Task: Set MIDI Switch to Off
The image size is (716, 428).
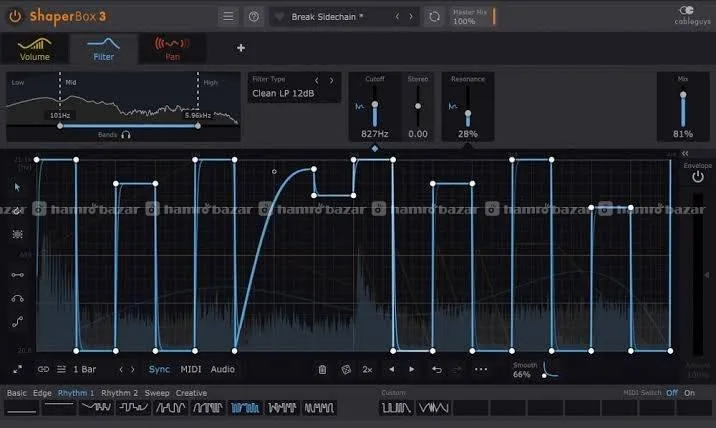Action: 672,393
